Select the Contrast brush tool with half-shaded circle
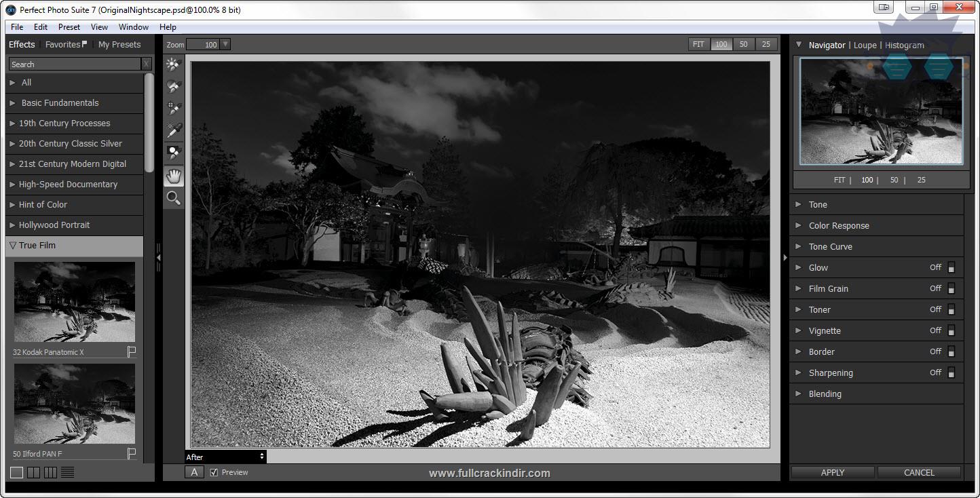The height and width of the screenshot is (498, 980). (x=174, y=87)
